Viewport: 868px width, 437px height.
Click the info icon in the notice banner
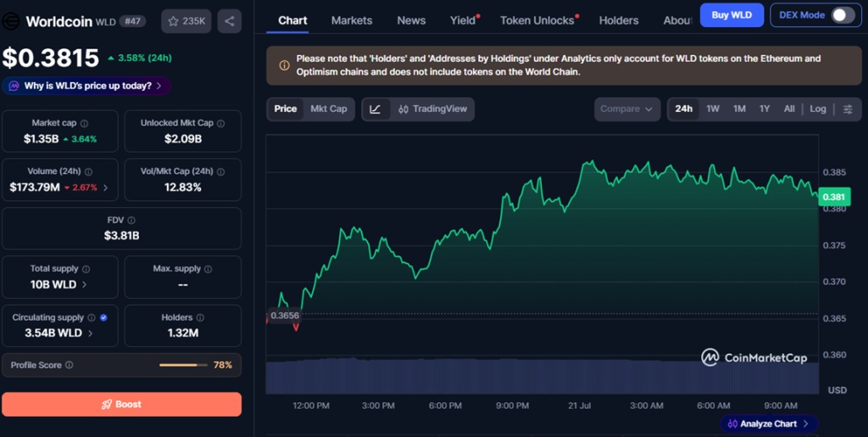point(284,65)
